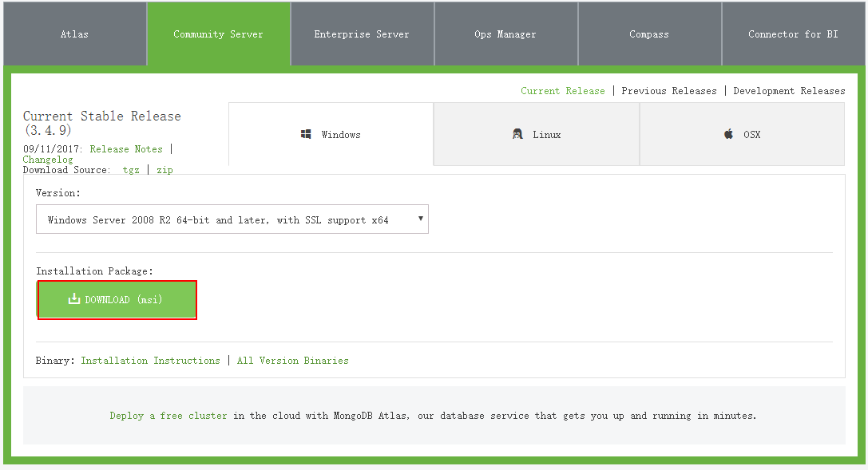Click the Version: label
868x470 pixels.
tap(58, 193)
